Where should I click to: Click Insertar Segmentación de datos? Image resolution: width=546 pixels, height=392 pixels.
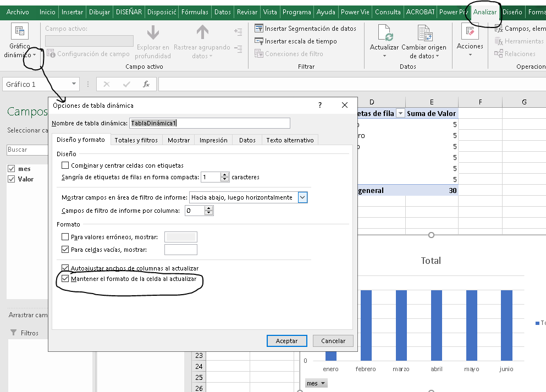click(306, 29)
